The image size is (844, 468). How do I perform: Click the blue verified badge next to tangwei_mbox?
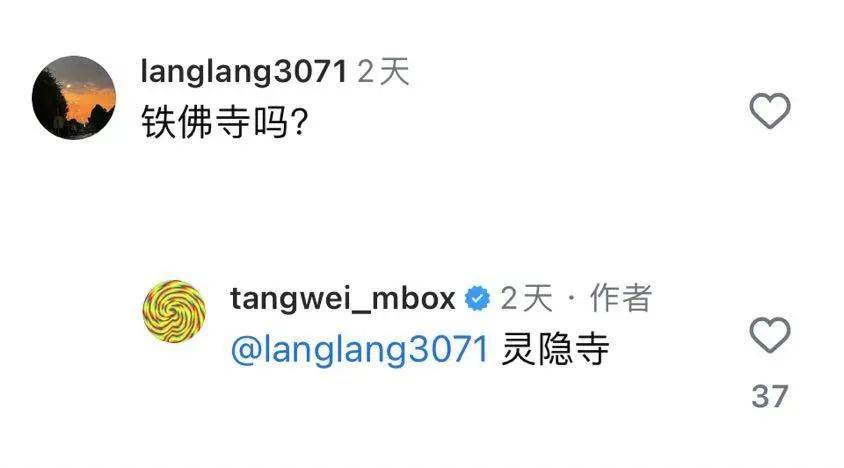(477, 298)
